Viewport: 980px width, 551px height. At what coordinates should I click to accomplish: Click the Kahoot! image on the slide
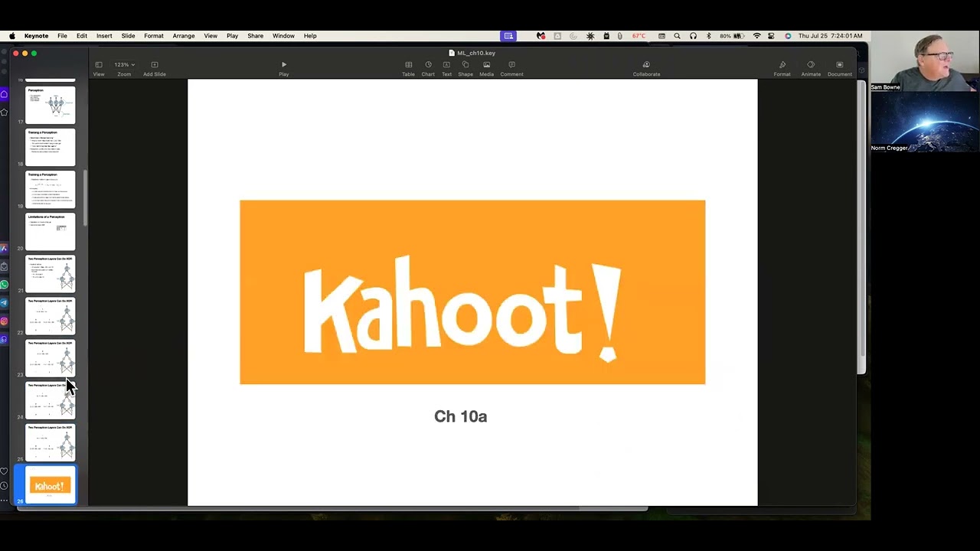tap(472, 292)
